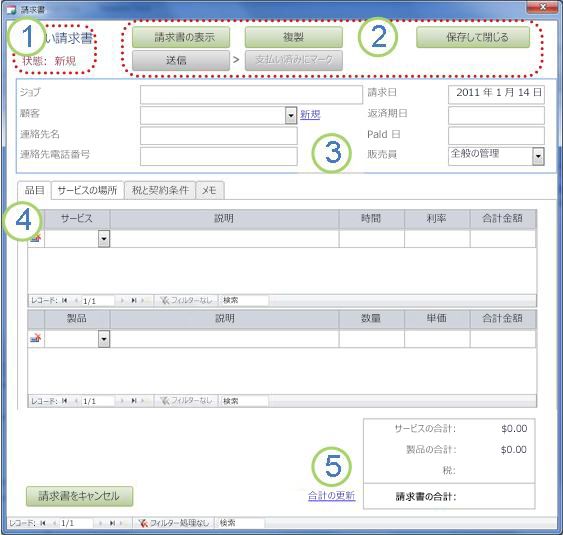The width and height of the screenshot is (563, 535).
Task: Click the delete row icon in the 製品 grid
Action: point(36,338)
